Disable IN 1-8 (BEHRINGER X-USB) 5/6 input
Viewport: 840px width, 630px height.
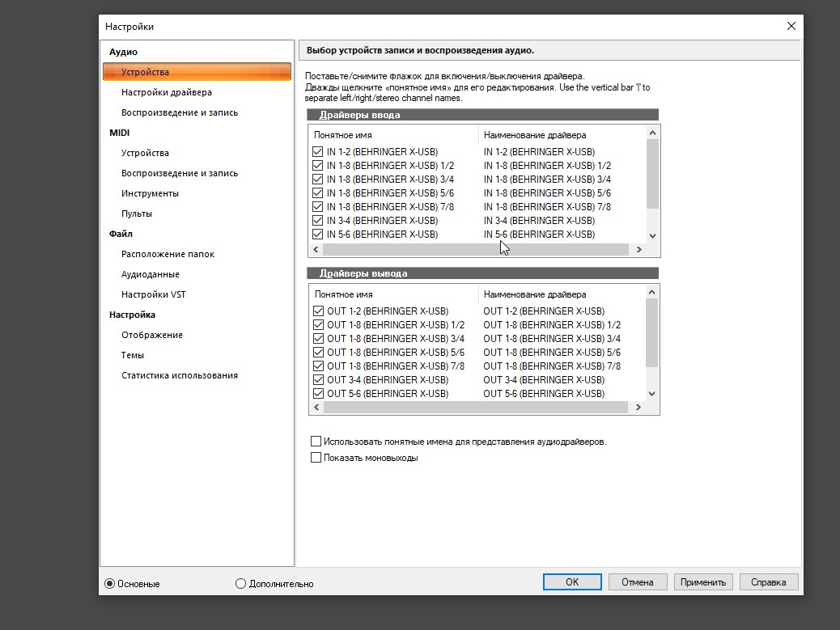tap(318, 192)
